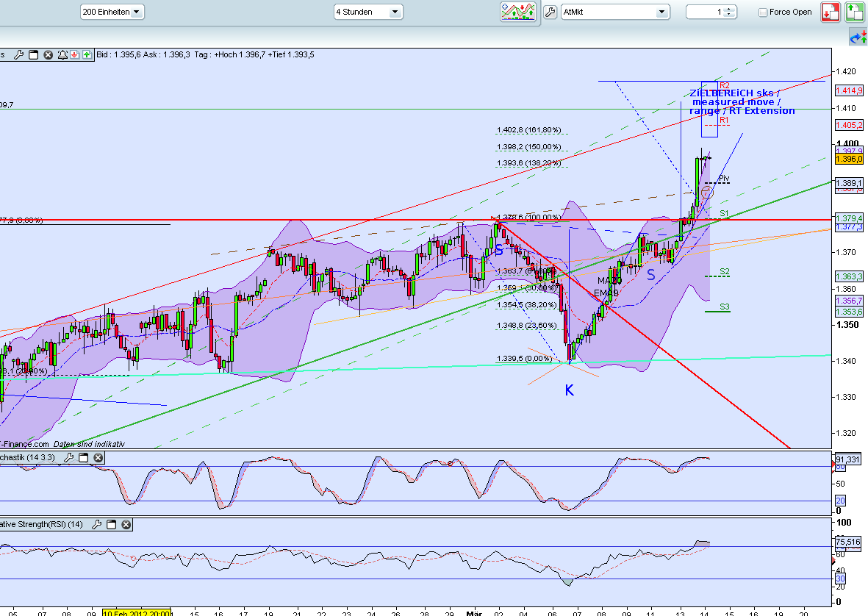Click the alarm bell icon on price chart
This screenshot has height=616, width=868.
point(62,54)
